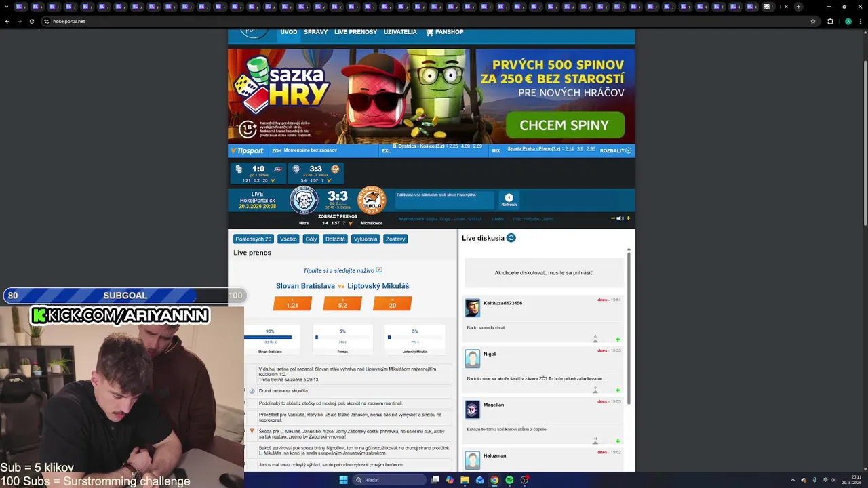Image resolution: width=868 pixels, height=488 pixels.
Task: Click the Tipsport logo
Action: click(247, 150)
